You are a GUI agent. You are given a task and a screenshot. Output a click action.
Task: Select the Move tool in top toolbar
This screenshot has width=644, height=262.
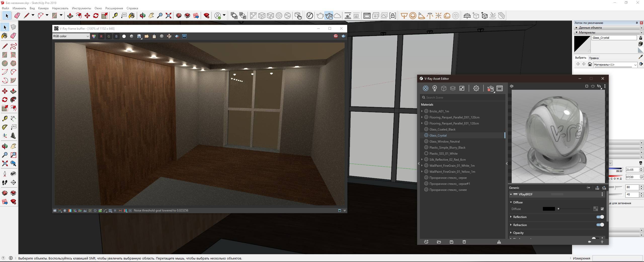click(x=87, y=16)
